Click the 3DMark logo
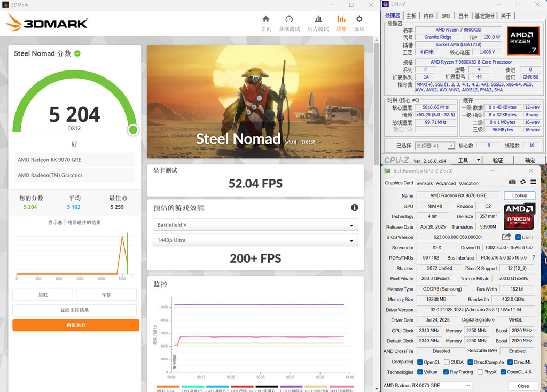 point(47,22)
